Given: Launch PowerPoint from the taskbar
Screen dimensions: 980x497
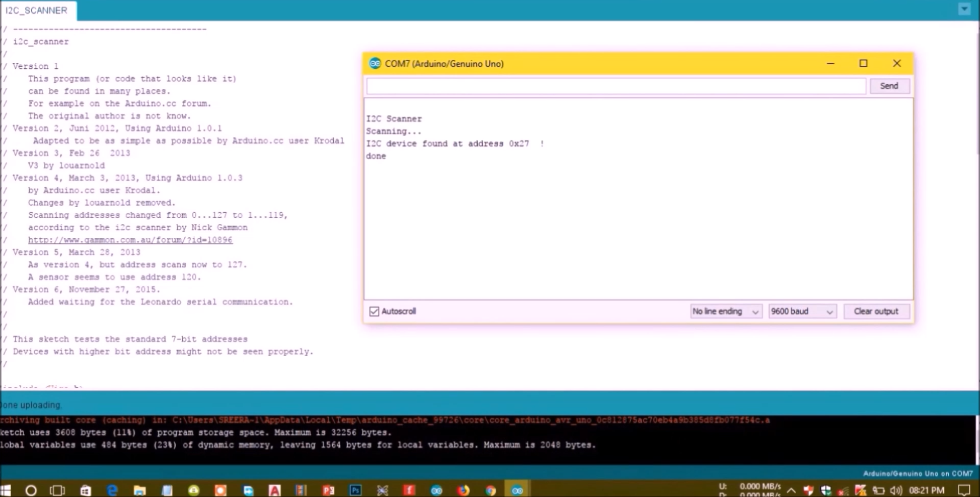Looking at the screenshot, I should pyautogui.click(x=329, y=490).
